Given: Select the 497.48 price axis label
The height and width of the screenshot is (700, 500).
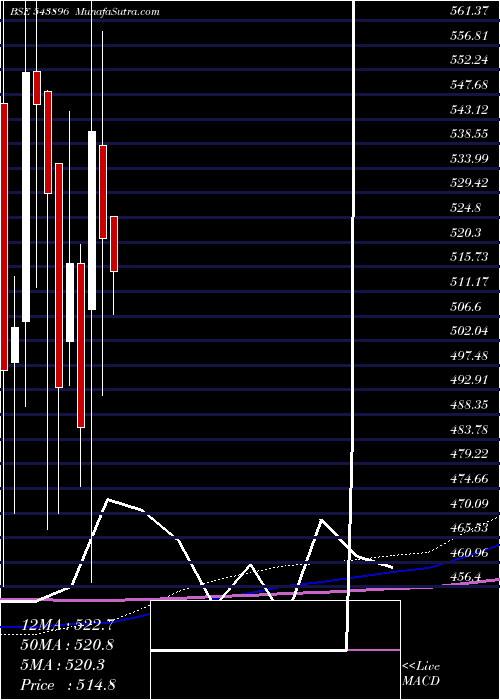Looking at the screenshot, I should click(468, 355).
